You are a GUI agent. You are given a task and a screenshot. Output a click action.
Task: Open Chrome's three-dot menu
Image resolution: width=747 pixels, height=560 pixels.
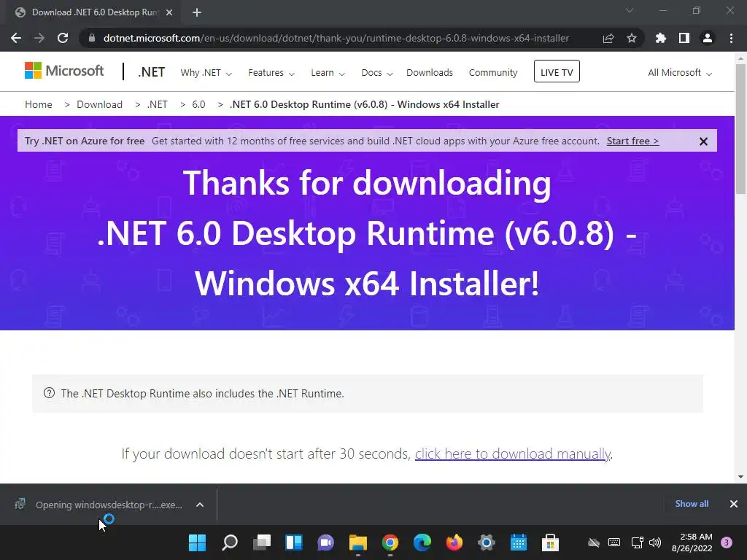click(731, 38)
